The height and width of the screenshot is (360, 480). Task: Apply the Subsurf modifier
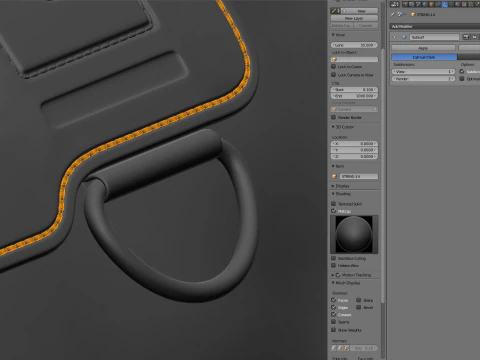(x=423, y=48)
